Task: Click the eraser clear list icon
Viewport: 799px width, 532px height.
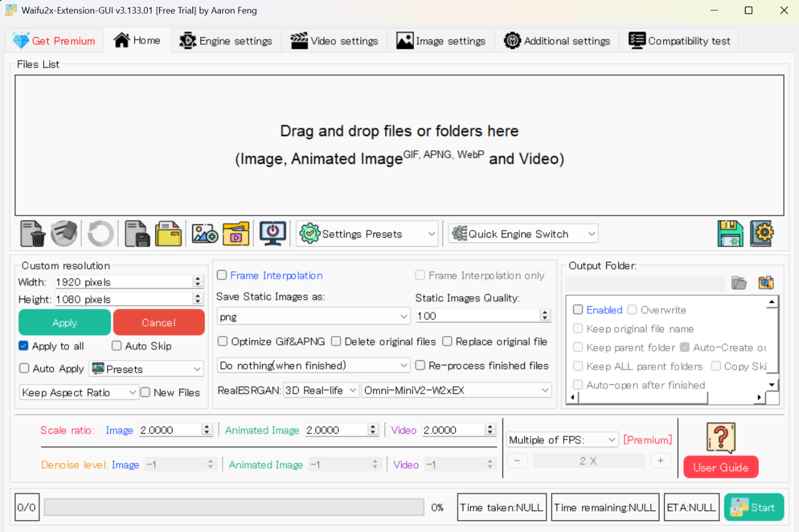Action: point(64,233)
